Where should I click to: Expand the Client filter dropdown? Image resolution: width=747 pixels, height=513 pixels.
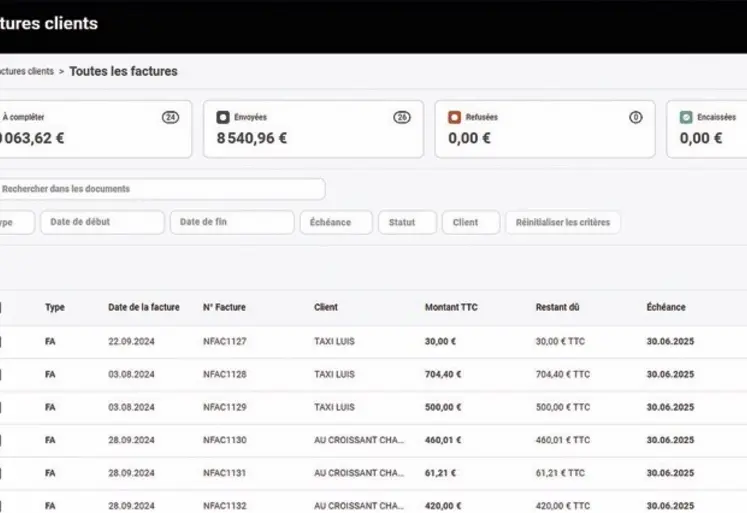(x=471, y=222)
